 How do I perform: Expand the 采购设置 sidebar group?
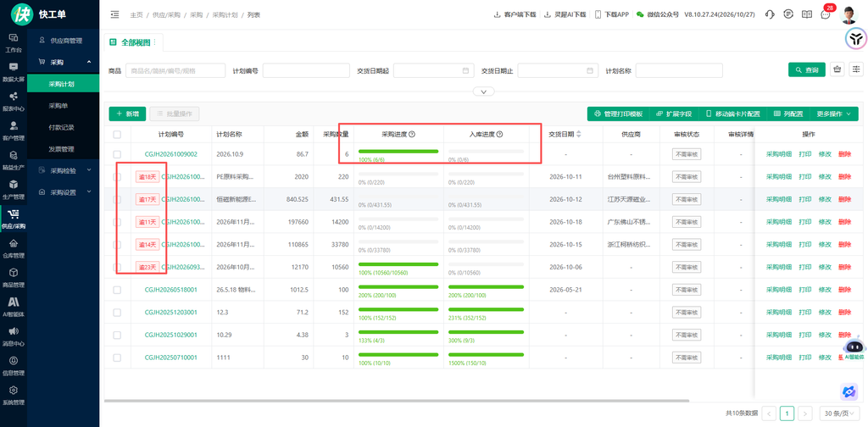coord(89,192)
